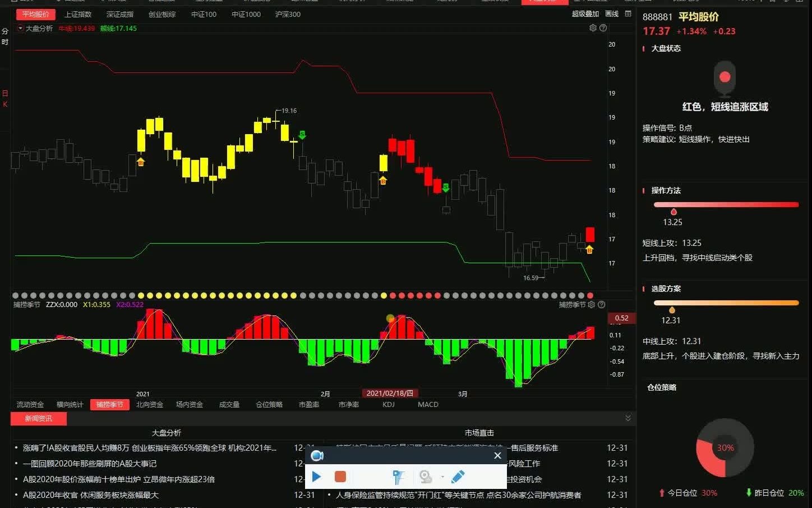
Task: Switch to 分时 view on left sidebar
Action: pos(5,36)
